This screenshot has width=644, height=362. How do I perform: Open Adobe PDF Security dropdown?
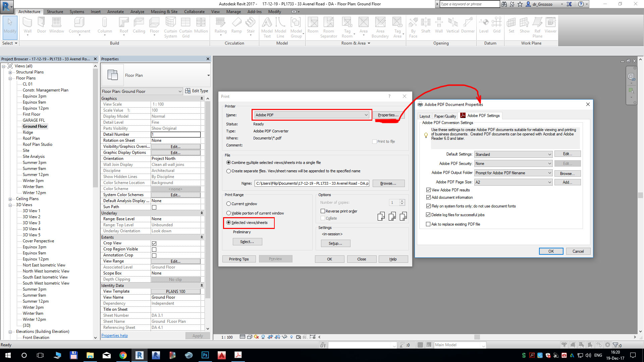(x=513, y=164)
